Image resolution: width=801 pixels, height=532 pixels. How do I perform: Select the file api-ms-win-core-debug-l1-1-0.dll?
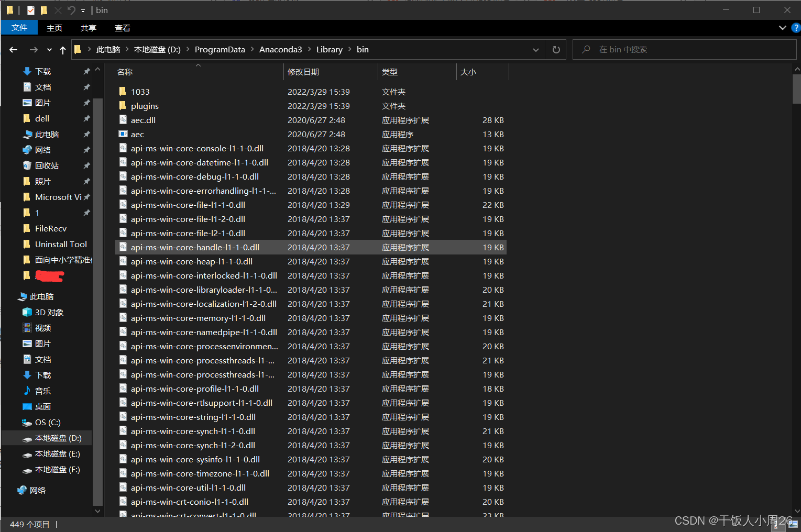tap(311, 176)
